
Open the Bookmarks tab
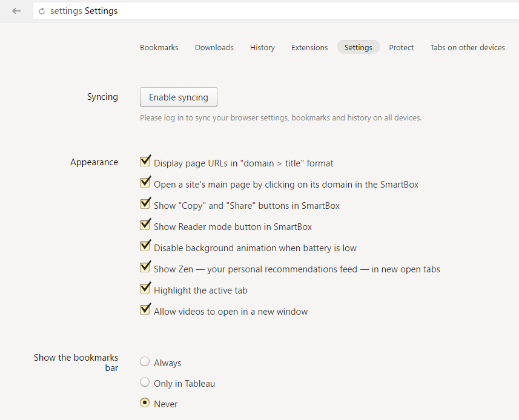tap(159, 48)
